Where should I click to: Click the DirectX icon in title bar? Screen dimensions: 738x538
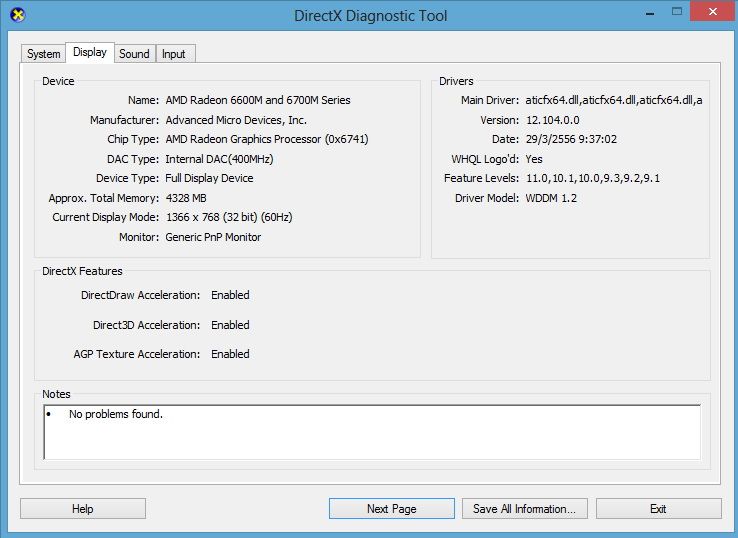click(17, 15)
